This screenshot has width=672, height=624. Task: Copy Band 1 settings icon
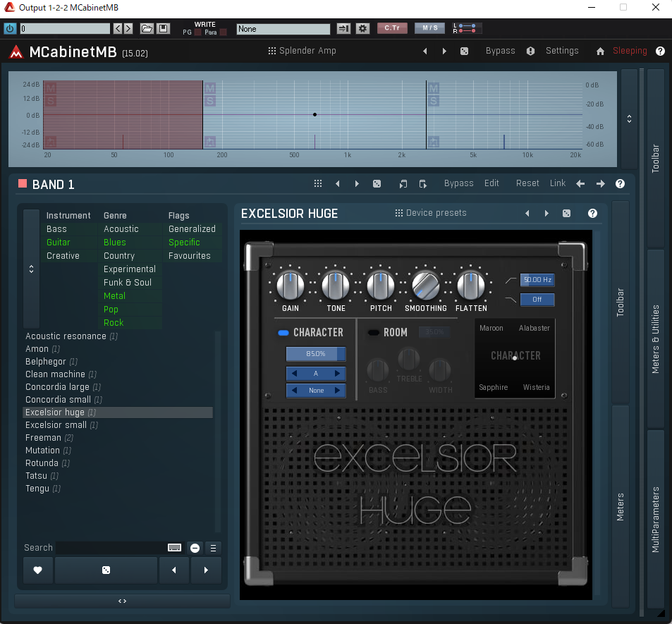click(403, 184)
